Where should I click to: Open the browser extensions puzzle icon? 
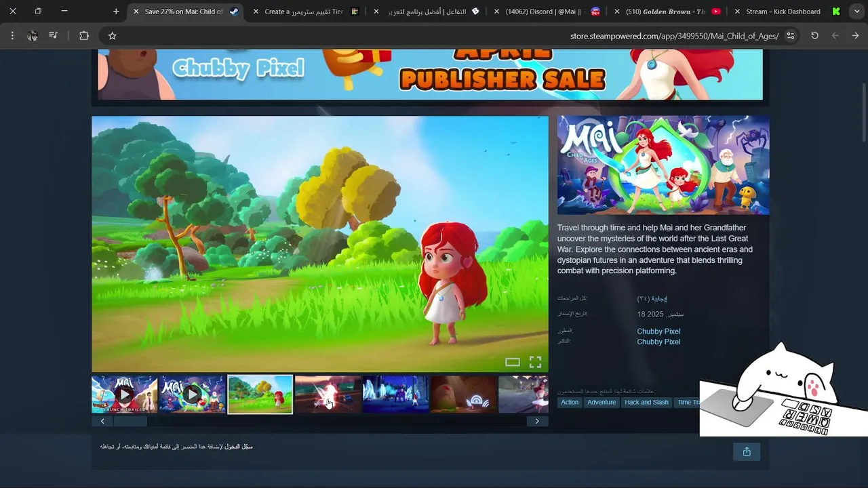[84, 36]
